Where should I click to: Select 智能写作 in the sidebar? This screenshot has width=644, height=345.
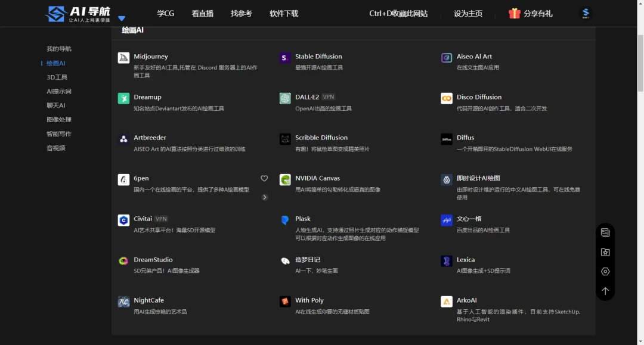pos(58,133)
